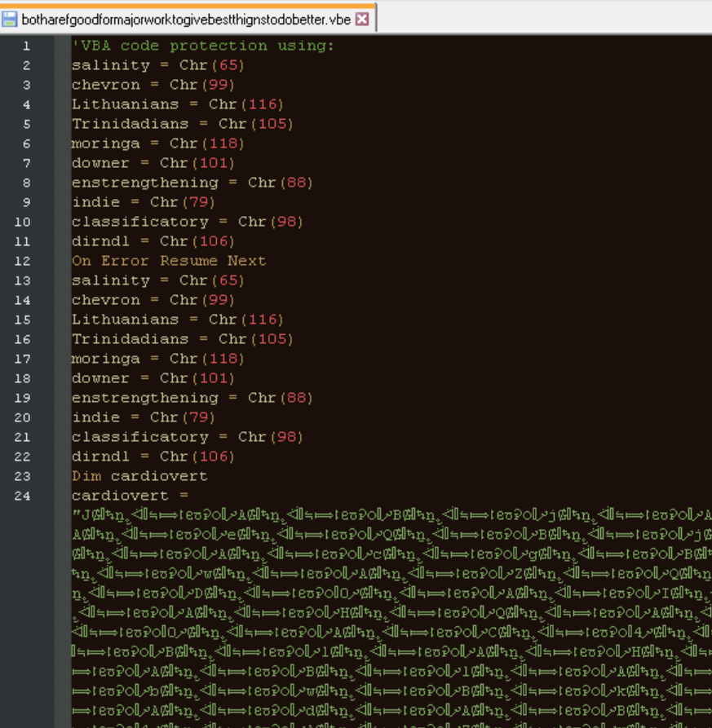Click "dirndl = Chr(106)" on line 11
Screen dimensions: 712x728
coord(153,241)
